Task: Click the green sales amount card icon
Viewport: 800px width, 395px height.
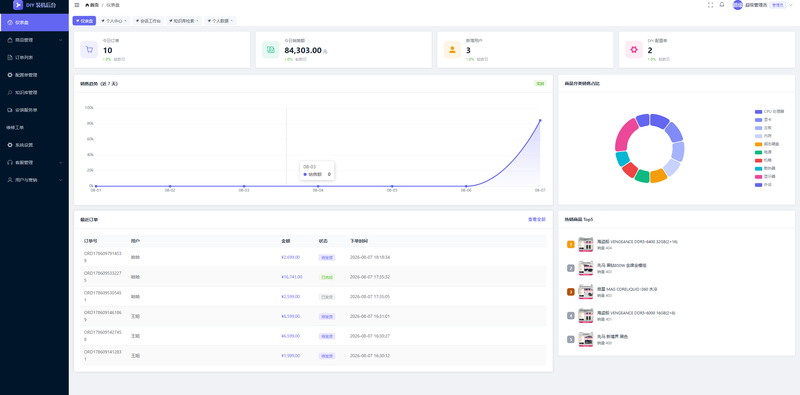Action: click(270, 50)
